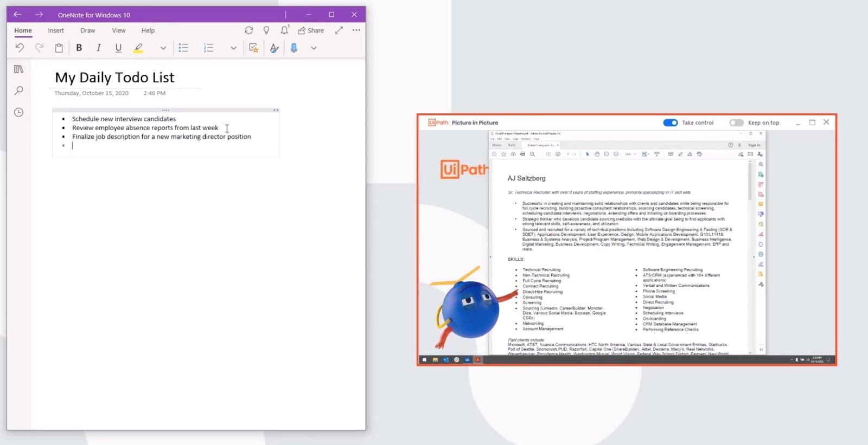868x445 pixels.
Task: Click the Sync notebook icon
Action: click(x=249, y=30)
